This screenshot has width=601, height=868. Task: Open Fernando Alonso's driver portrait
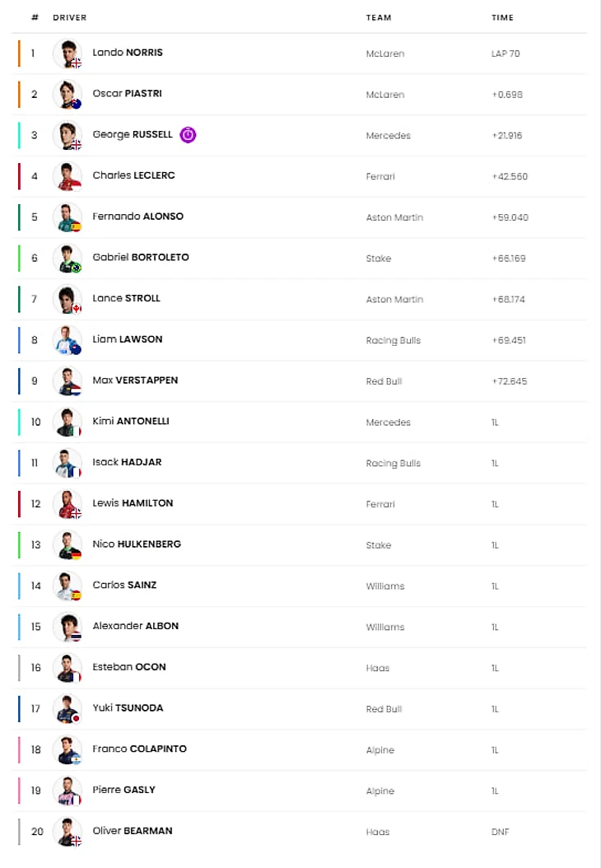[x=68, y=217]
